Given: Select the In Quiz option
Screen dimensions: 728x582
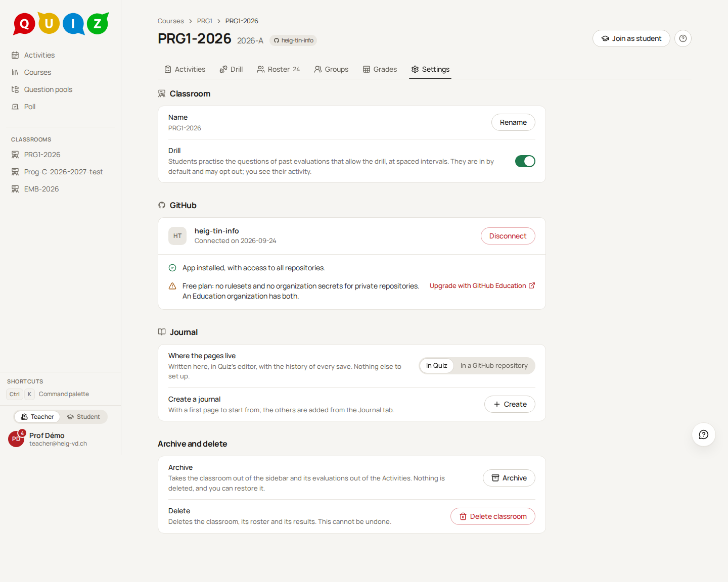Looking at the screenshot, I should tap(436, 366).
